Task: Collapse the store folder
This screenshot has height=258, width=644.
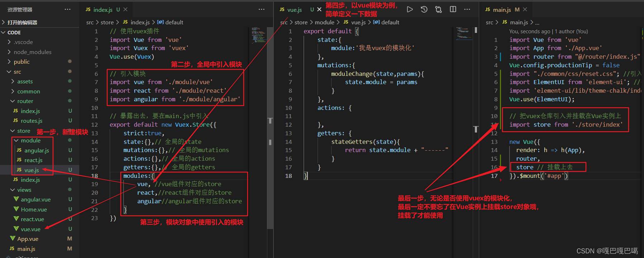Action: (24, 131)
